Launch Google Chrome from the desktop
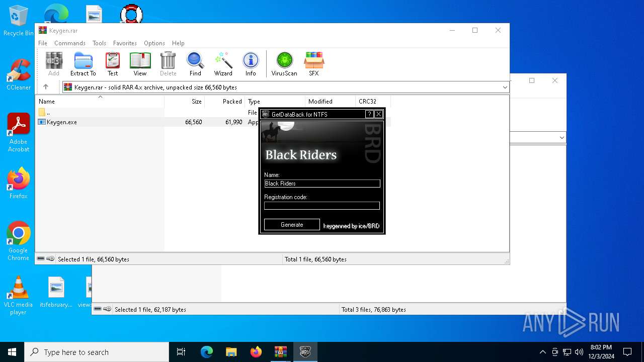This screenshot has height=362, width=644. pos(19,241)
